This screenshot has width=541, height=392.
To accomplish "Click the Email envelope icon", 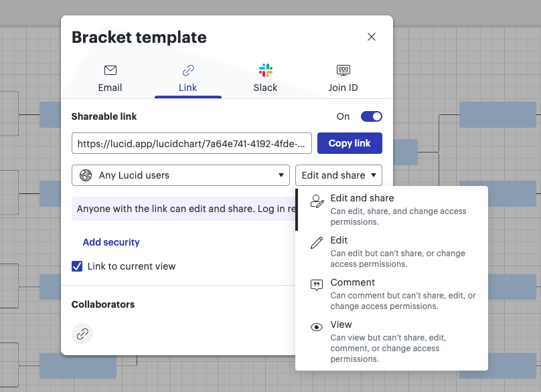I will 110,70.
